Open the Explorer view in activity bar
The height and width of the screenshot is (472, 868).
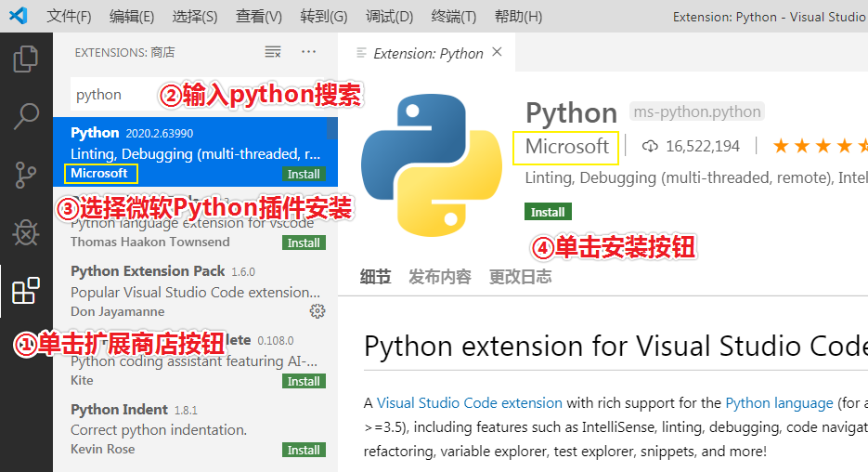click(x=25, y=59)
